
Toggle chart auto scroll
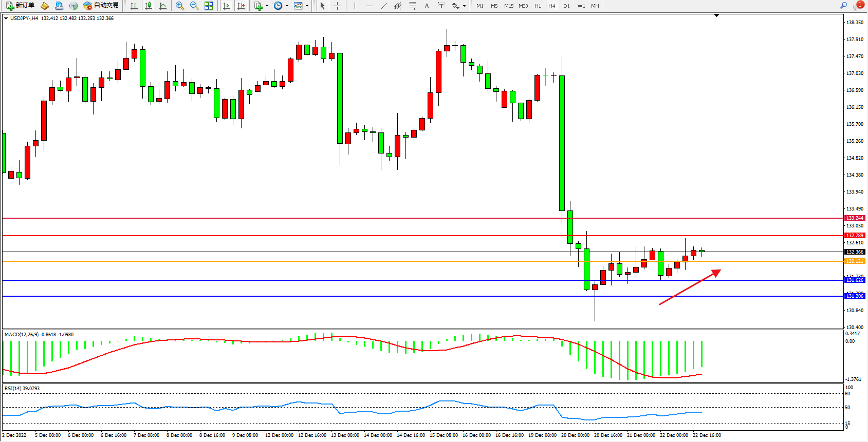pyautogui.click(x=227, y=6)
